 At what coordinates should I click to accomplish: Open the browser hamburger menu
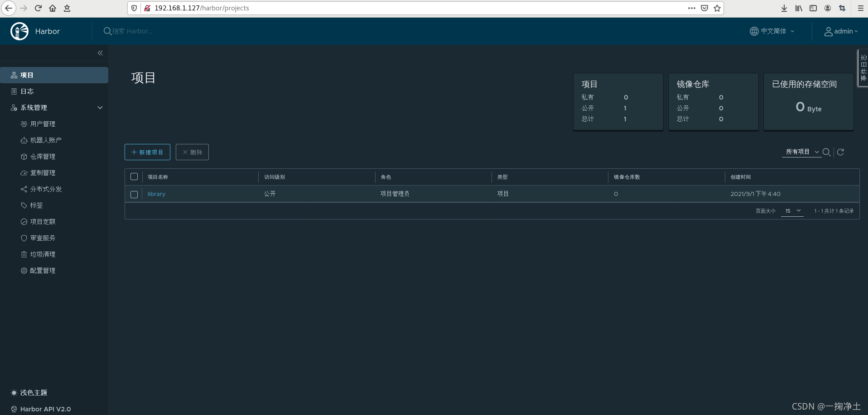tap(860, 8)
